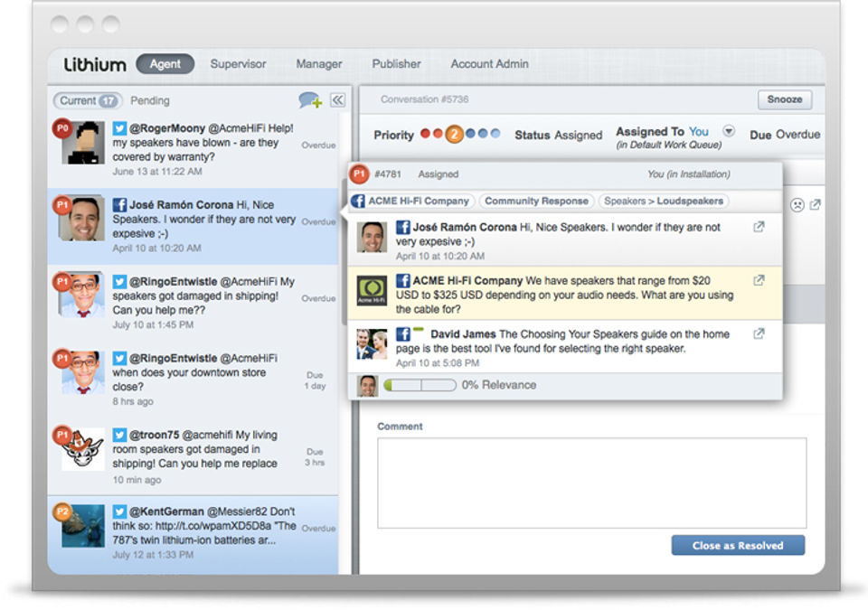Click the Community Response tag
Viewport: 868px width, 610px height.
point(536,201)
